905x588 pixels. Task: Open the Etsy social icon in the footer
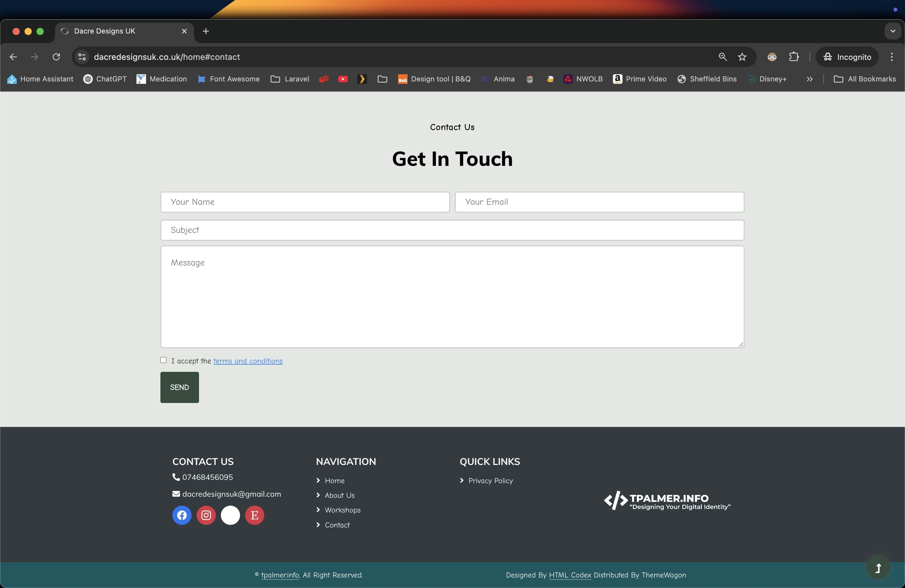(254, 515)
